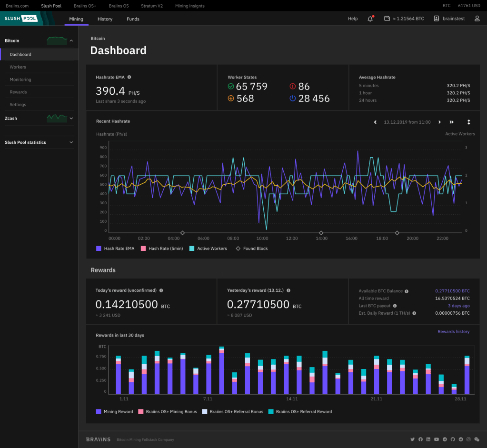Click the '3 days ago' payout link
Screen dimensions: 487x448
(459, 306)
